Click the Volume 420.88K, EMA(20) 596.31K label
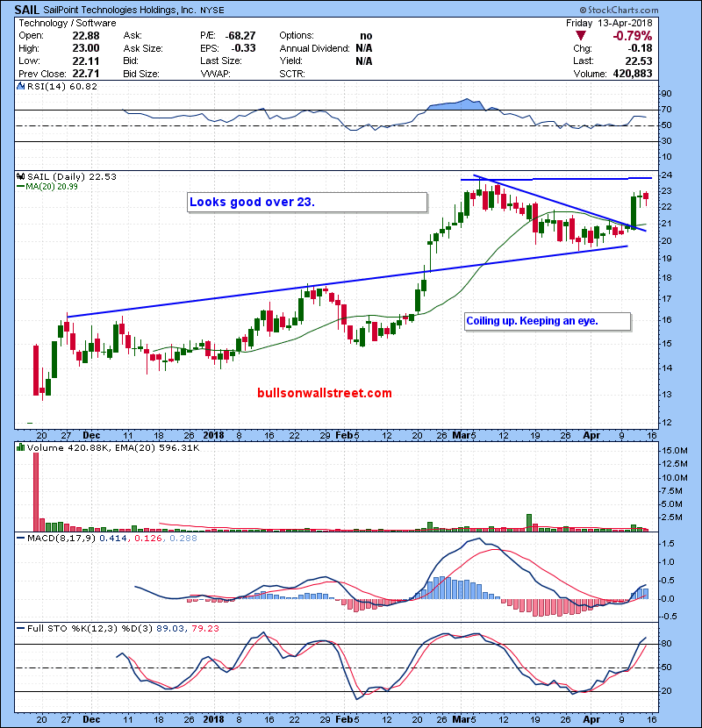The image size is (702, 728). (113, 447)
